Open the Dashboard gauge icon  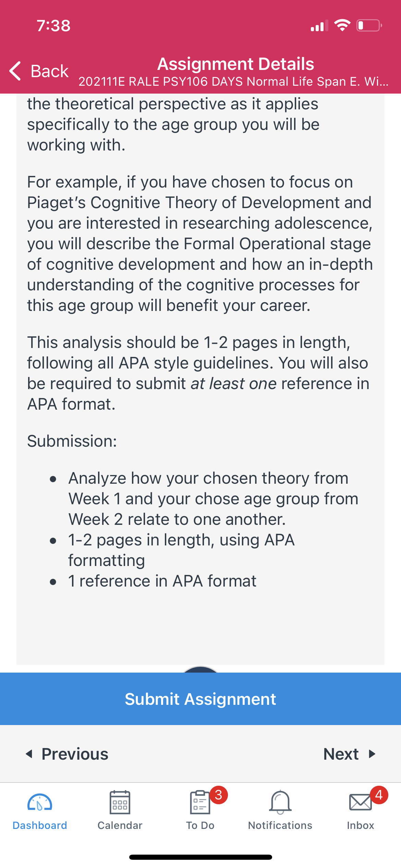(x=40, y=803)
